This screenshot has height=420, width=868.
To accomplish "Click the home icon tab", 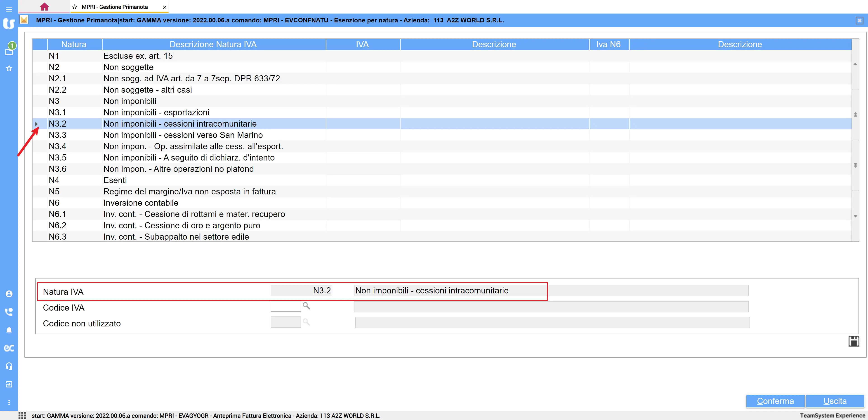I will [44, 7].
